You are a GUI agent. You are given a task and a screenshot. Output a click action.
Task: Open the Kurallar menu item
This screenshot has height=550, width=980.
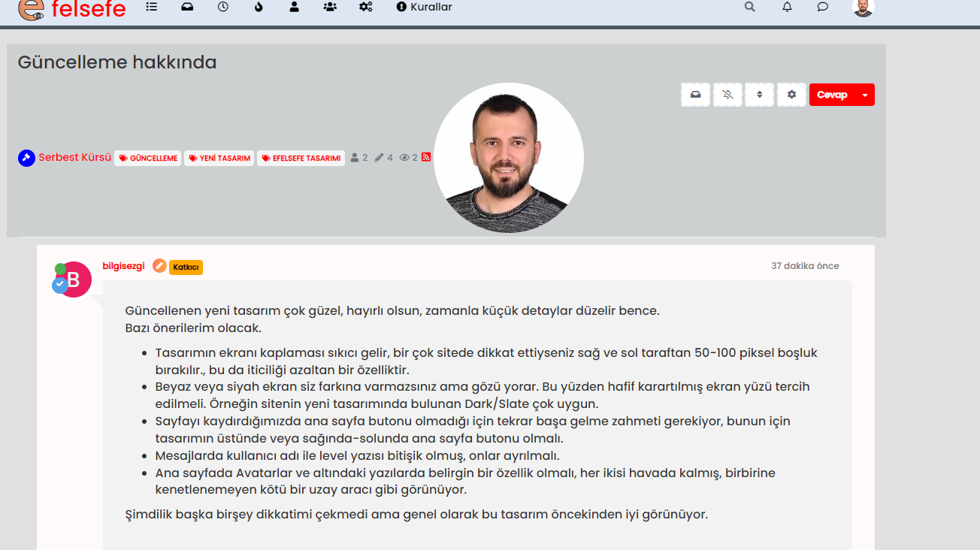click(424, 7)
